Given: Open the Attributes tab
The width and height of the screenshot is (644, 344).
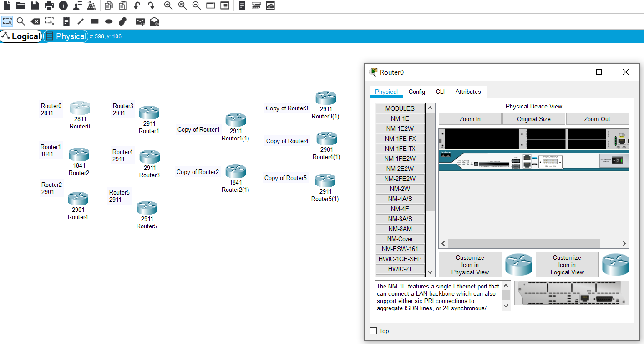Looking at the screenshot, I should point(468,92).
